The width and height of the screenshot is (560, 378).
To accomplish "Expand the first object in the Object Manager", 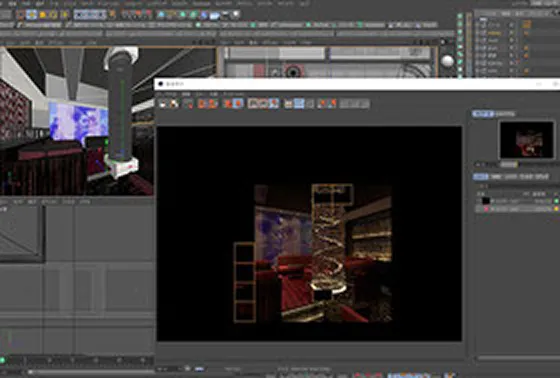I will click(478, 25).
